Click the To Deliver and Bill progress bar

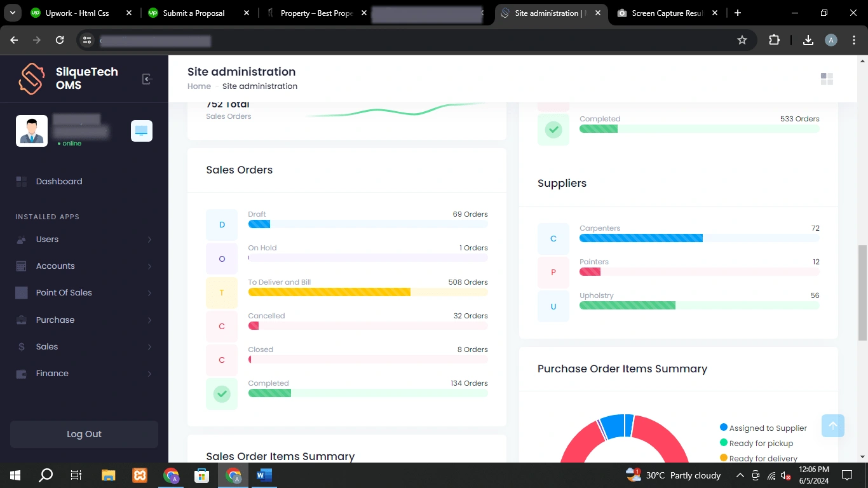click(367, 292)
